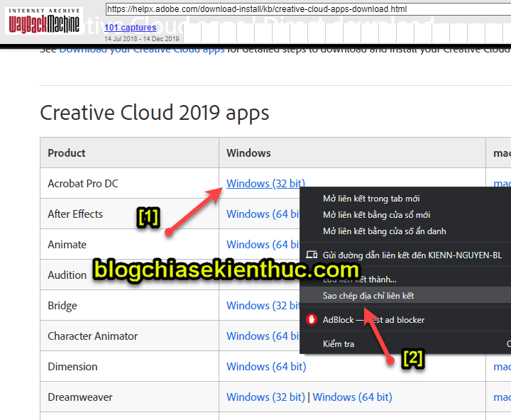The width and height of the screenshot is (511, 420).
Task: Click the AdBlock red hand icon
Action: click(x=312, y=320)
